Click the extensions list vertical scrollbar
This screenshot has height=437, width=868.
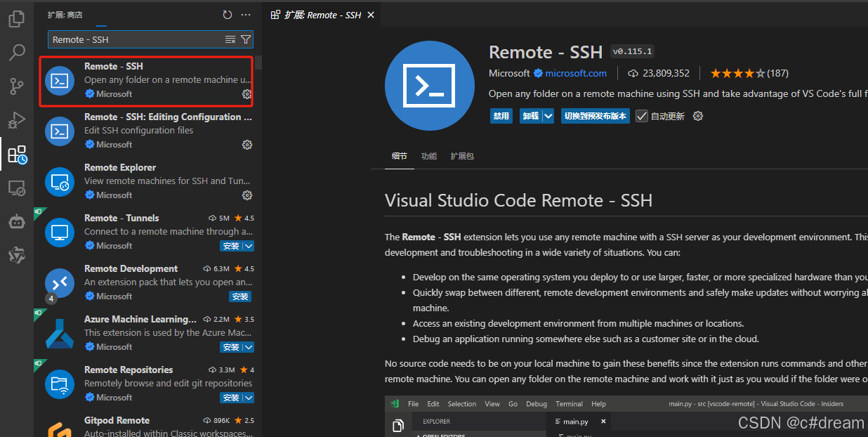click(x=258, y=63)
